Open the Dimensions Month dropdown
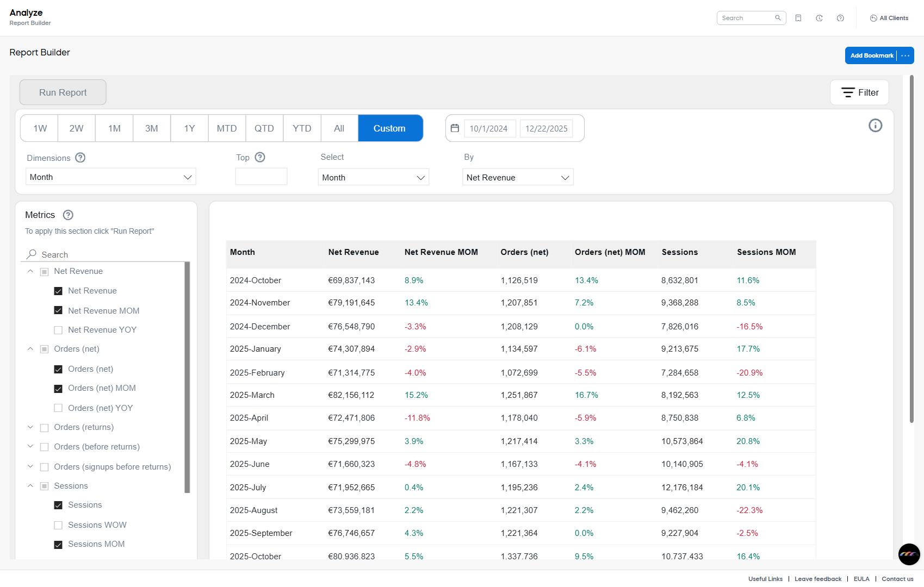The image size is (924, 587). pos(111,177)
